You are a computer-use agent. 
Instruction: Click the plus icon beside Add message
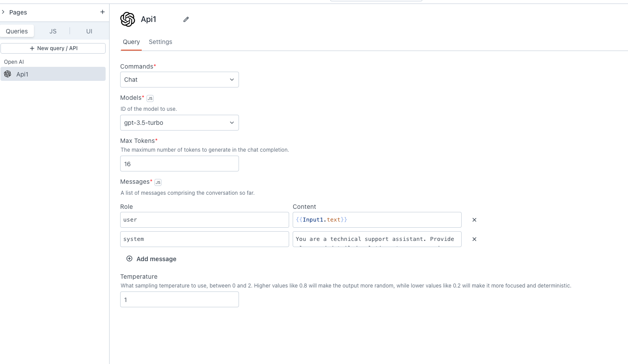coord(129,258)
